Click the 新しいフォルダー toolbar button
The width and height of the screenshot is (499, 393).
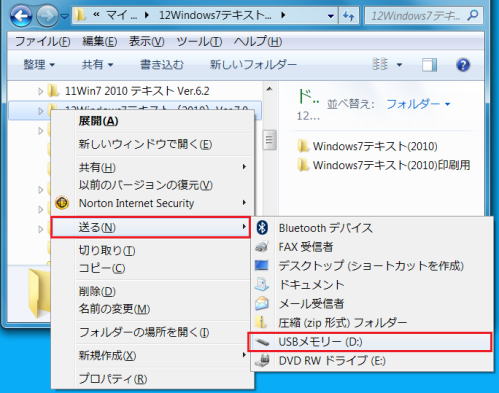253,65
